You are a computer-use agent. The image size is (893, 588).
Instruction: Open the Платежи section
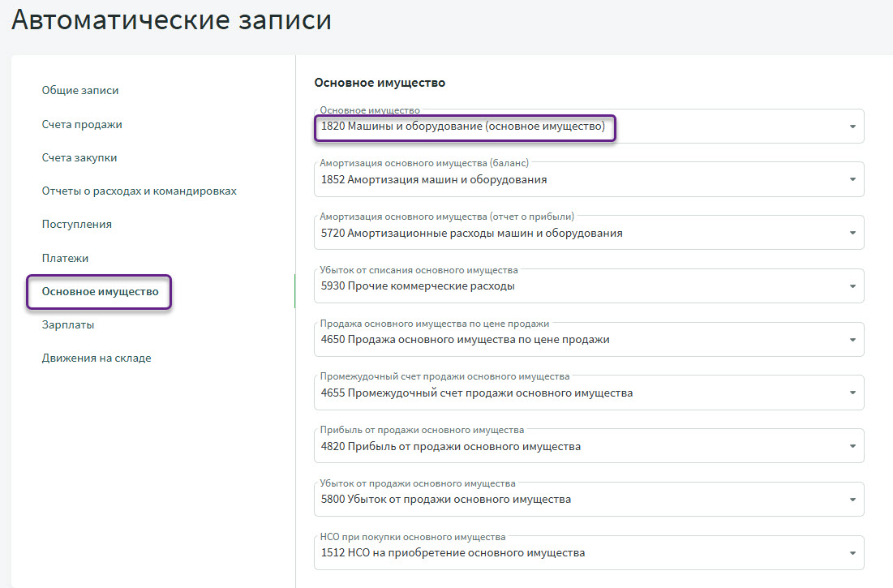pos(65,258)
